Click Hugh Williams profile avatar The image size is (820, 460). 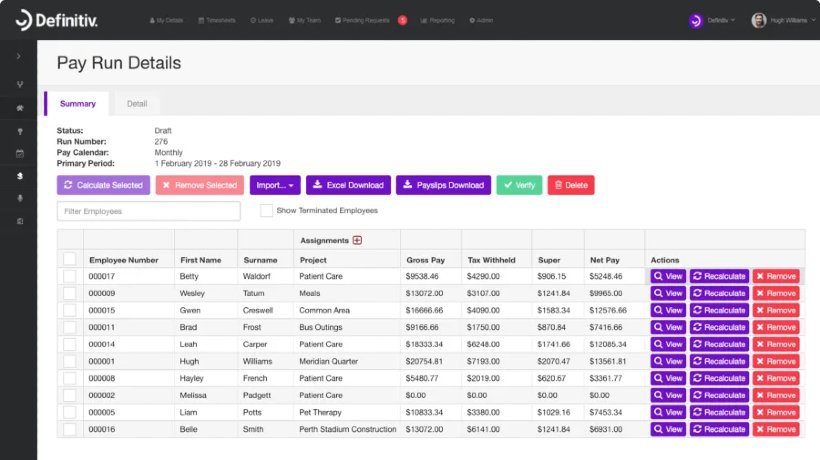point(758,20)
